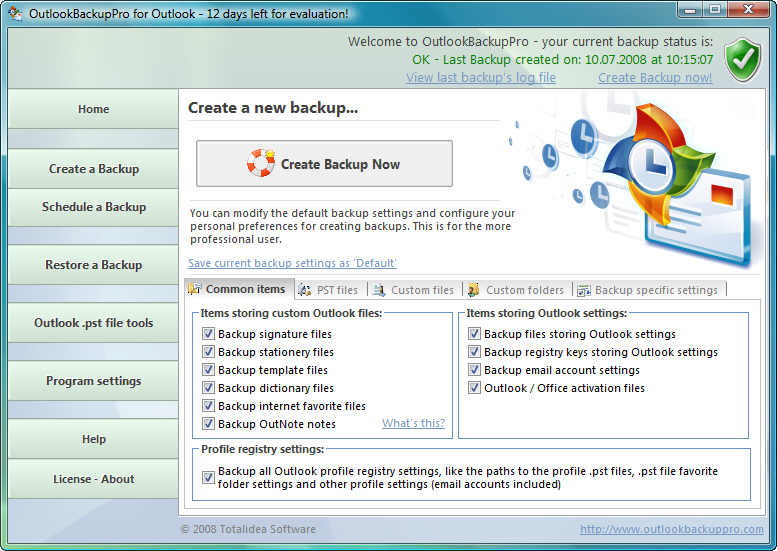Toggle Backup email account settings
This screenshot has width=777, height=551.
click(x=474, y=370)
